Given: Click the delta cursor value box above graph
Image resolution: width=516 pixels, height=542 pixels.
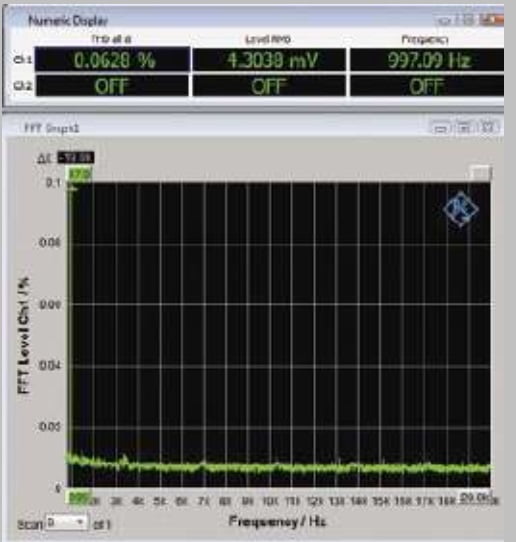Looking at the screenshot, I should 75,158.
